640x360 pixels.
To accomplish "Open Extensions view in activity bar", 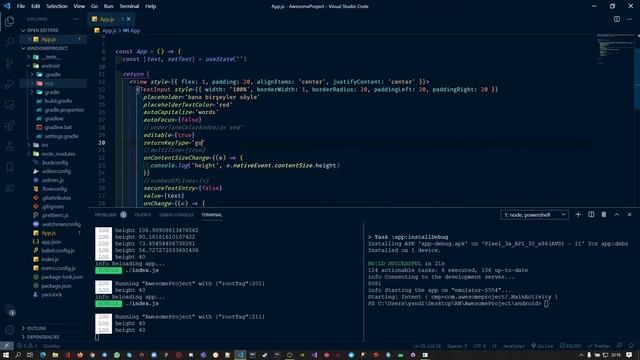I will (9, 126).
